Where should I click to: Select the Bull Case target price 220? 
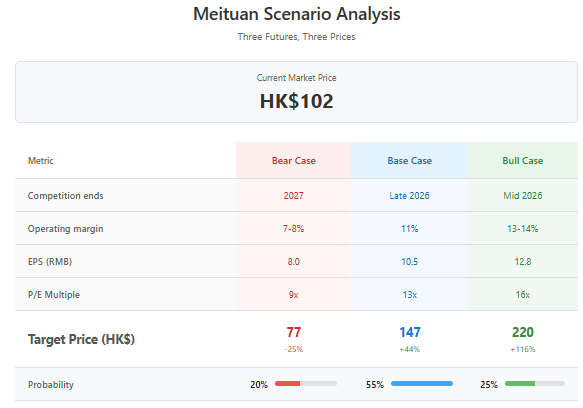tap(523, 332)
